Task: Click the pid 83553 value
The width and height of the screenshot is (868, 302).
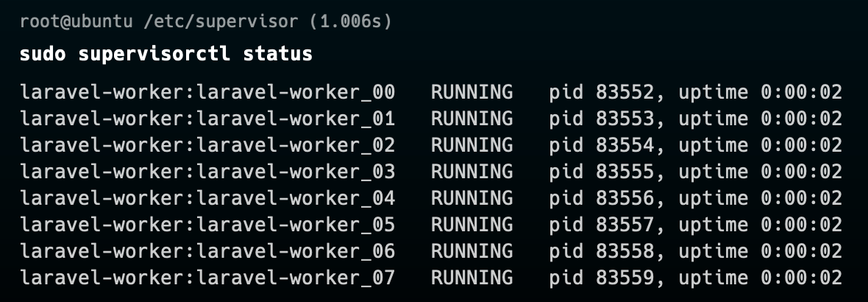Action: click(x=602, y=119)
